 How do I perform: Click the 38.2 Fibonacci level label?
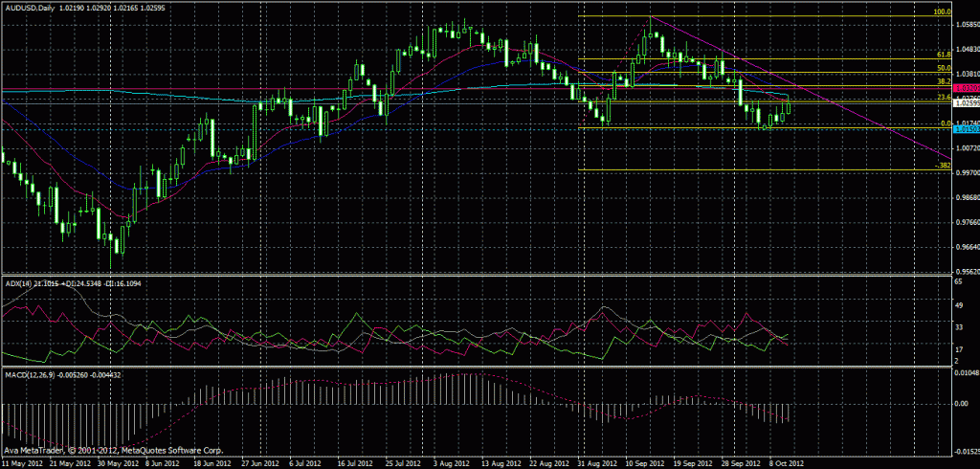coord(943,82)
